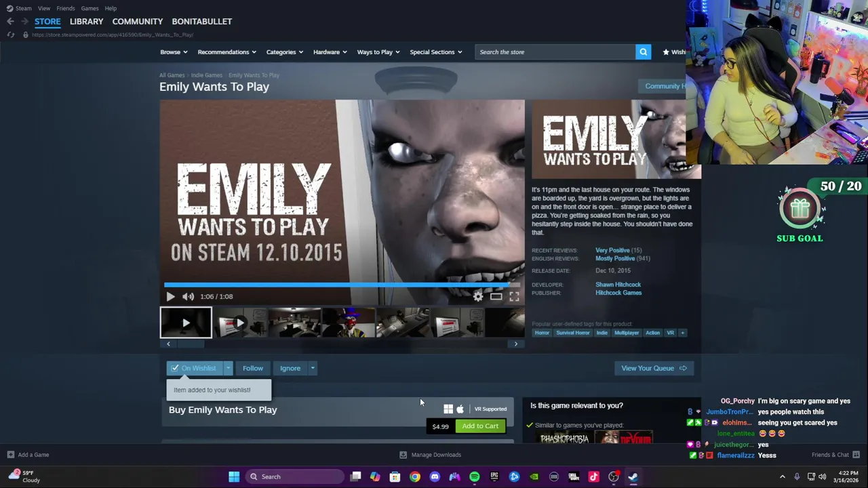Uncheck the On Wishlist button
This screenshot has height=488, width=868.
pyautogui.click(x=195, y=368)
